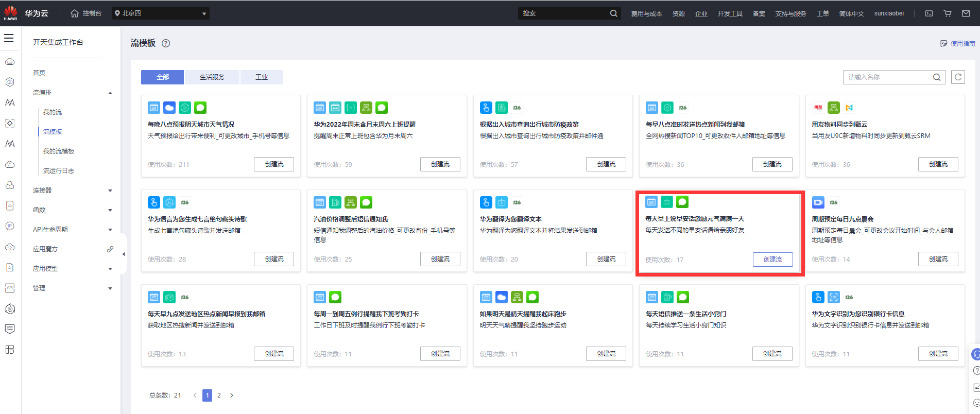Open the 开发工具 menu
This screenshot has width=980, height=414.
[730, 13]
